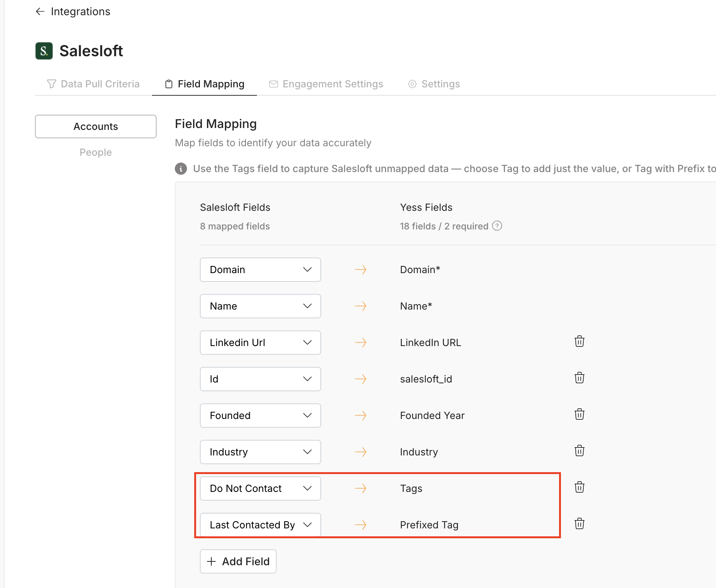Click the Salesloft Fields column header

click(235, 207)
